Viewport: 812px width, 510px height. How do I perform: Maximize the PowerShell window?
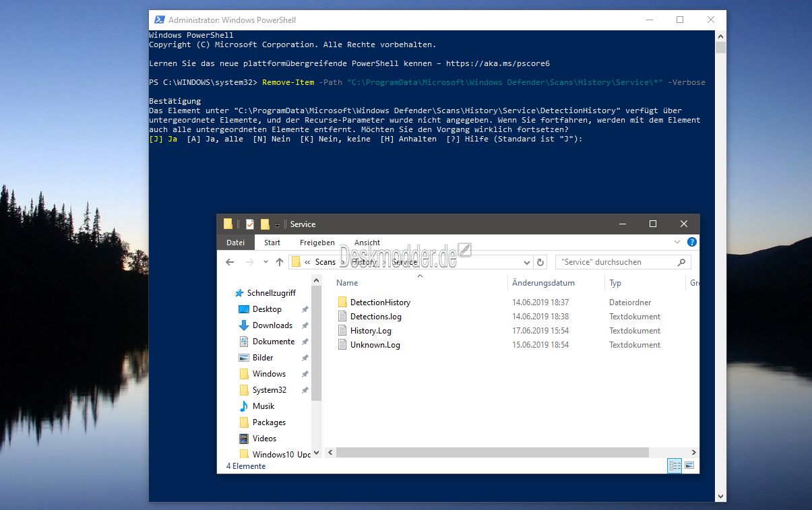click(x=680, y=20)
